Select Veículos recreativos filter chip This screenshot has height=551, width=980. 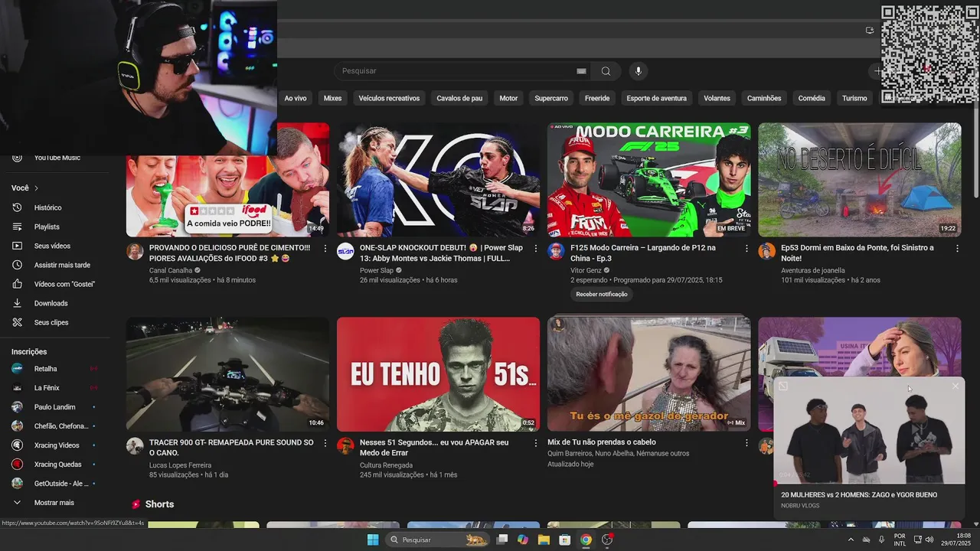pyautogui.click(x=389, y=98)
